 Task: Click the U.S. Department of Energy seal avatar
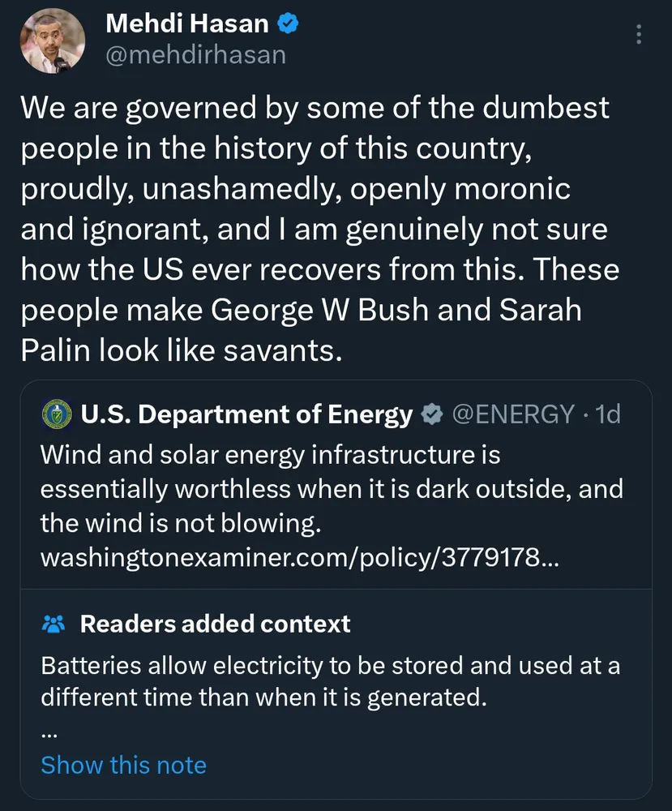coord(56,414)
